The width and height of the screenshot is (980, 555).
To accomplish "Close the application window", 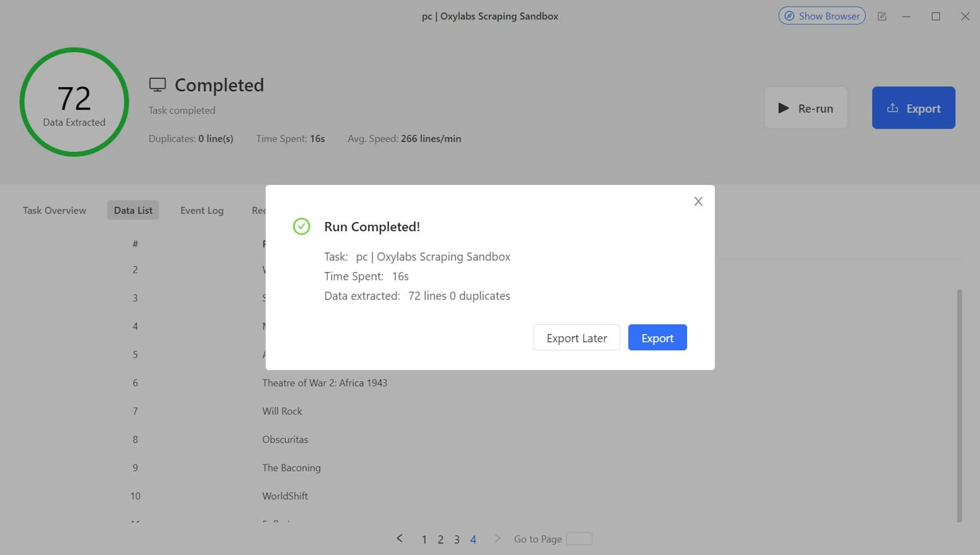I will [x=965, y=16].
